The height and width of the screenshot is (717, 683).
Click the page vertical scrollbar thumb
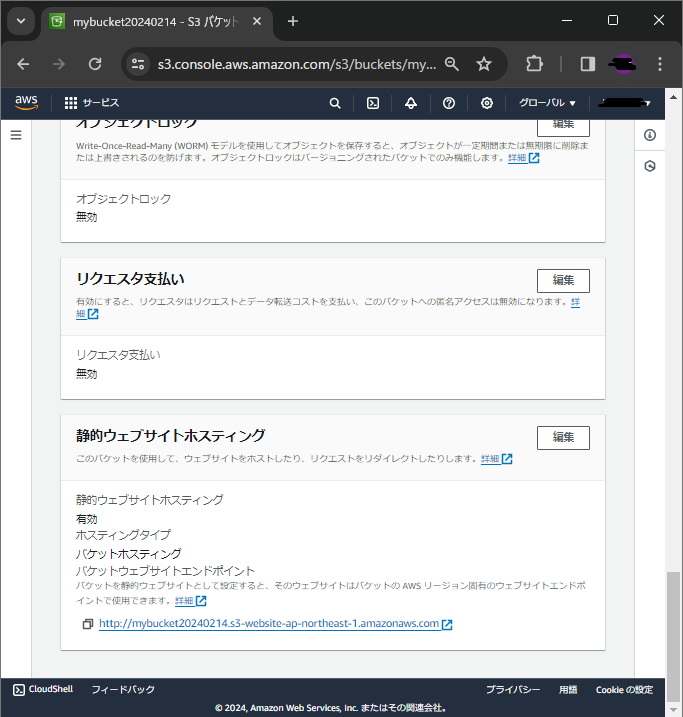tap(673, 636)
